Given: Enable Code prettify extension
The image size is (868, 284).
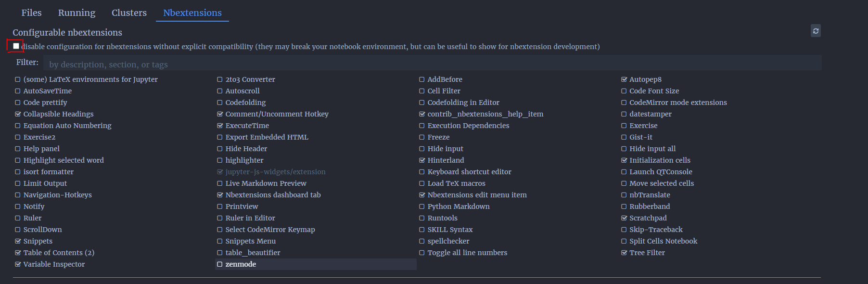Looking at the screenshot, I should pyautogui.click(x=18, y=103).
